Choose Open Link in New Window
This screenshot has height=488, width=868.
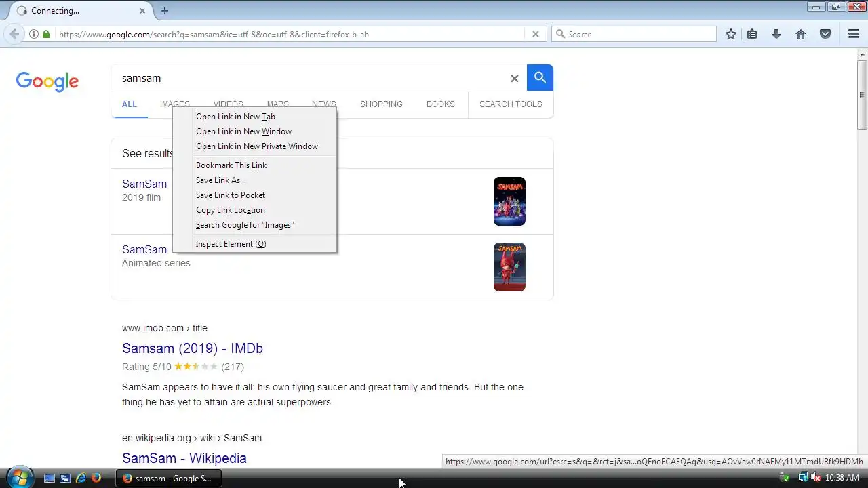255,131
